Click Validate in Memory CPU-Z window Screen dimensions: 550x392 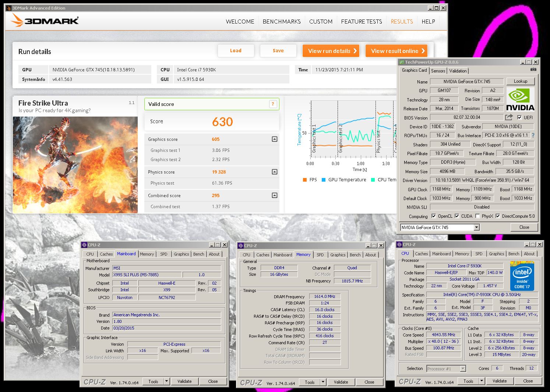[x=341, y=382]
